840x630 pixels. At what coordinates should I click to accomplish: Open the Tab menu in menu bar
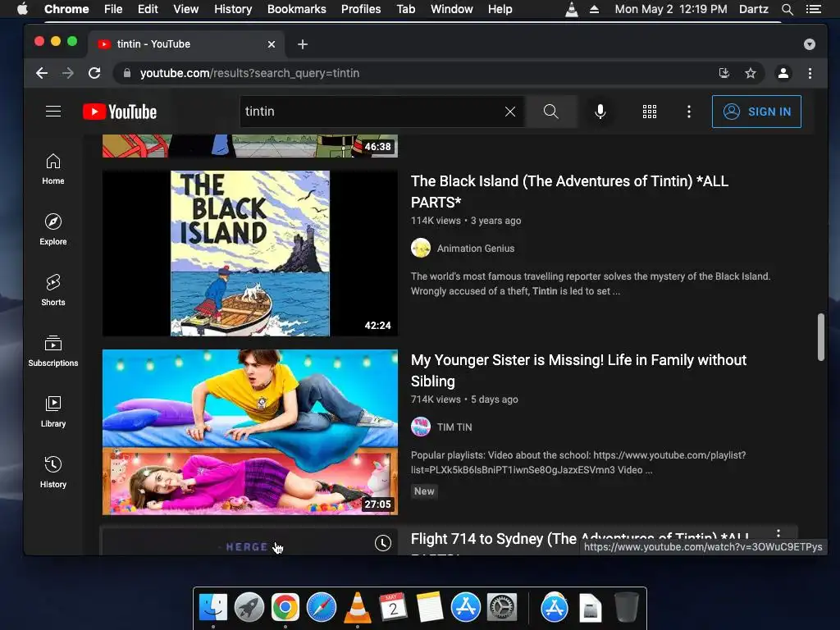405,9
